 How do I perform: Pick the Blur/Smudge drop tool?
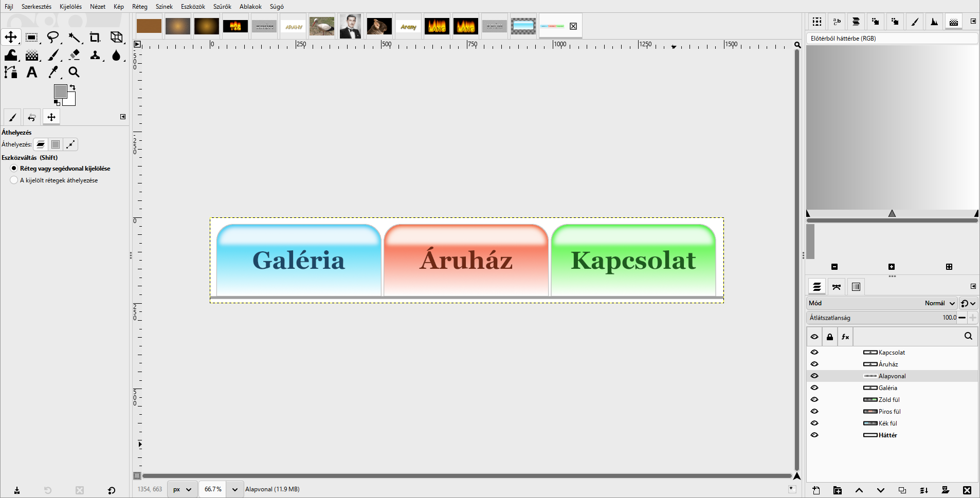(117, 55)
